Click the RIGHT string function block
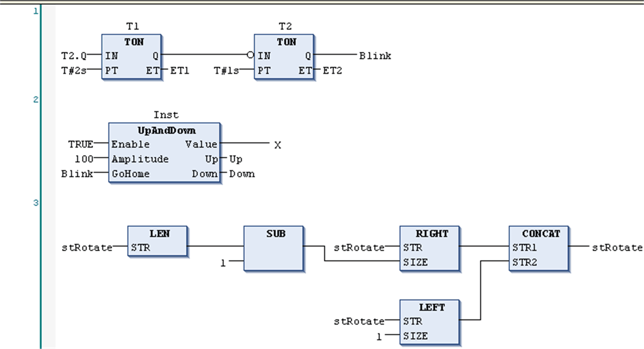This screenshot has width=644, height=349. tap(429, 248)
